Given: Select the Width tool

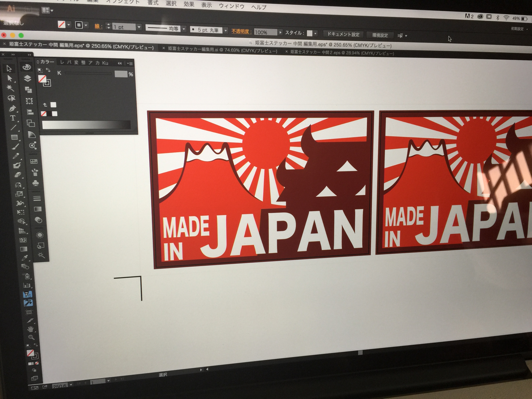Looking at the screenshot, I should click(20, 203).
